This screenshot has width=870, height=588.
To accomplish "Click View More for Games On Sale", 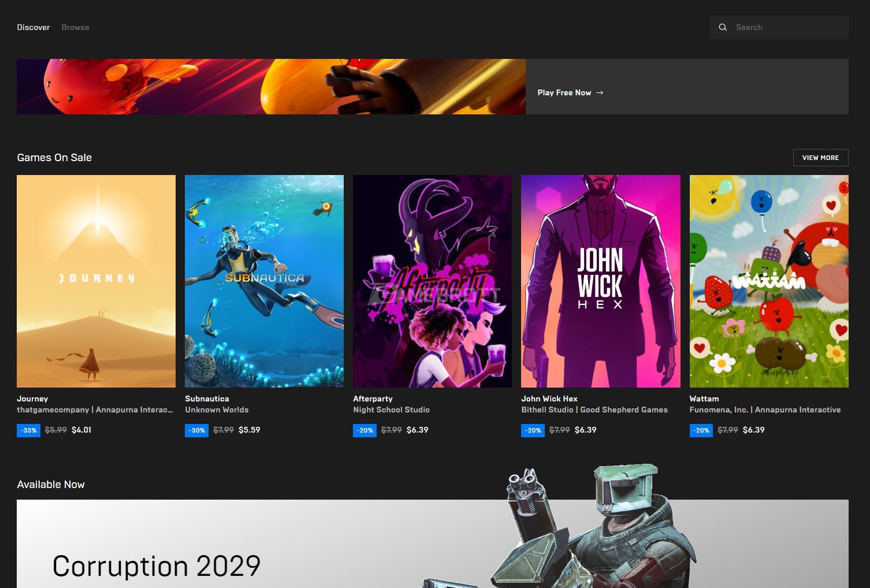I will pos(820,158).
